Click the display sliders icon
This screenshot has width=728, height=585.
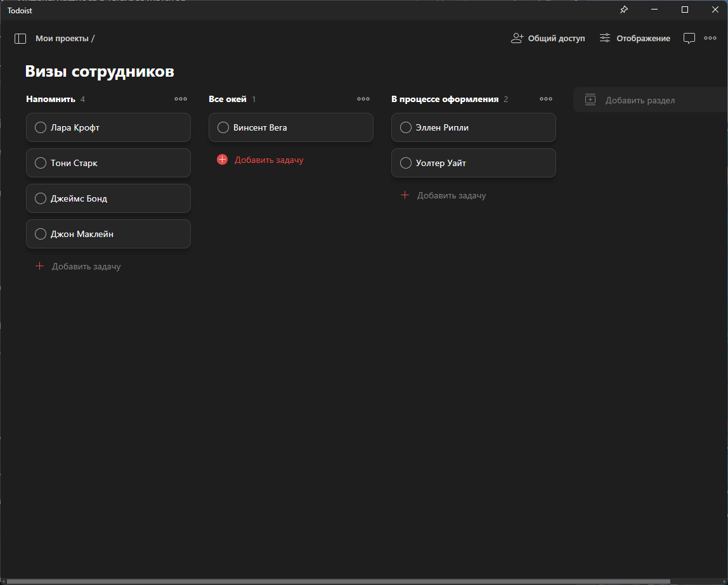pyautogui.click(x=604, y=38)
